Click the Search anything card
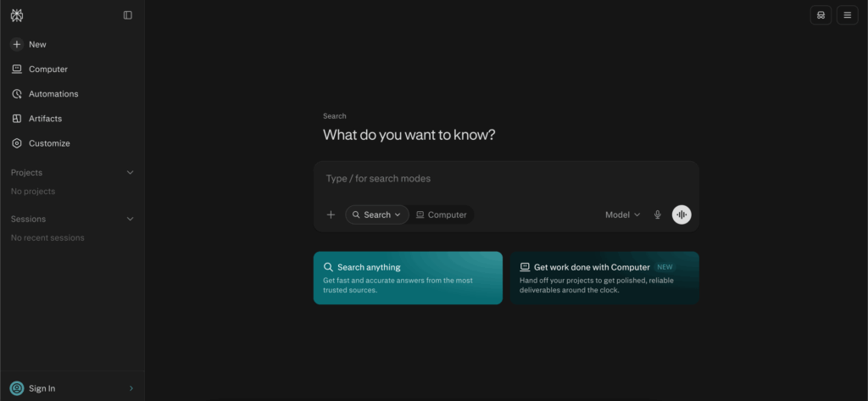Screen dimensions: 868x401 (408, 278)
